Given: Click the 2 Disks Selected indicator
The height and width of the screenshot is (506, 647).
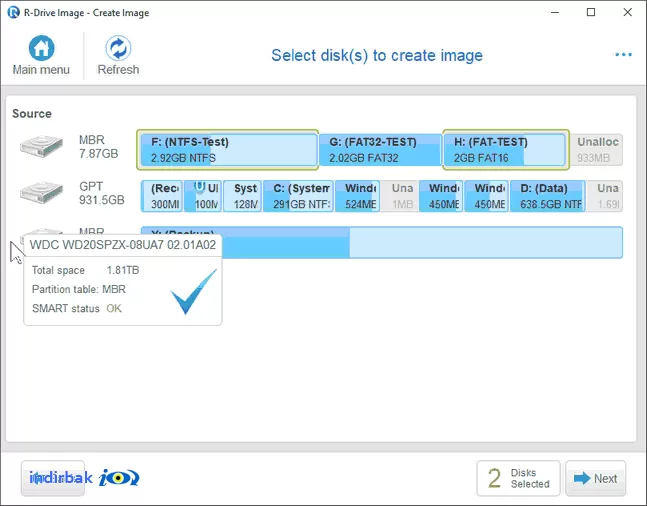Looking at the screenshot, I should [x=518, y=478].
